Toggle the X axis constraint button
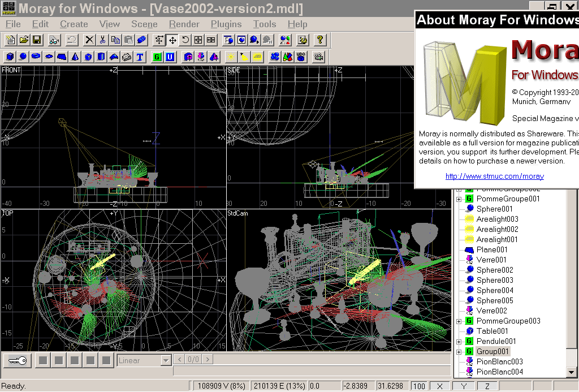This screenshot has width=579, height=392. pos(438,386)
